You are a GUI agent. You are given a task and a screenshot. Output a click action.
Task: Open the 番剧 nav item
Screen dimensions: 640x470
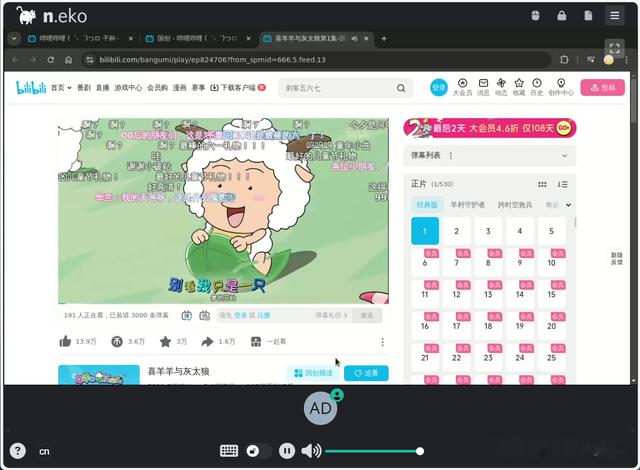click(84, 87)
